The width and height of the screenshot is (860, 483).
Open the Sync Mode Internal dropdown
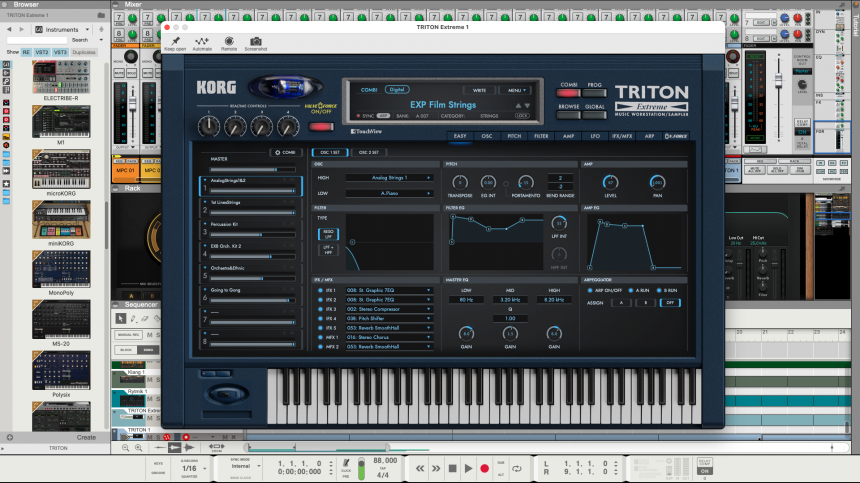click(245, 466)
